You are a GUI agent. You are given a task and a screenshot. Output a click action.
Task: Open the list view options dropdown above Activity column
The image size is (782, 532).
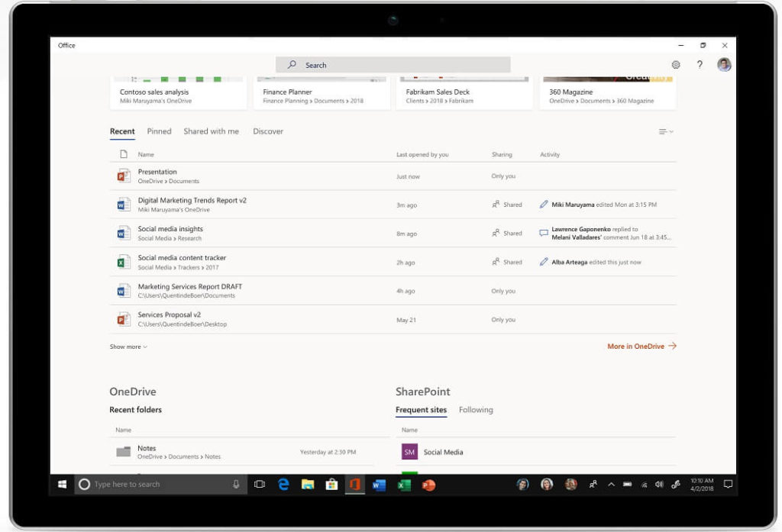[x=663, y=131]
